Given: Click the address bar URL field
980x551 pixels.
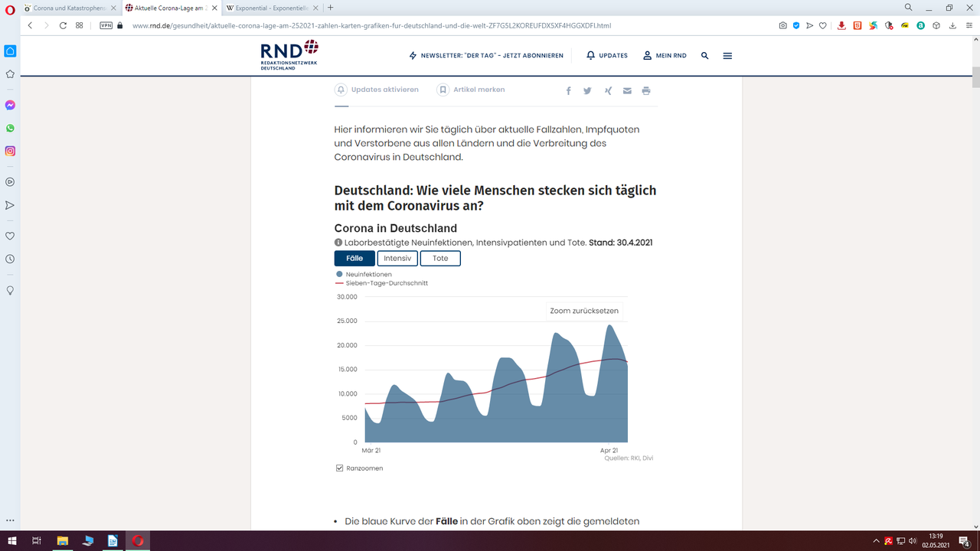Looking at the screenshot, I should (371, 25).
